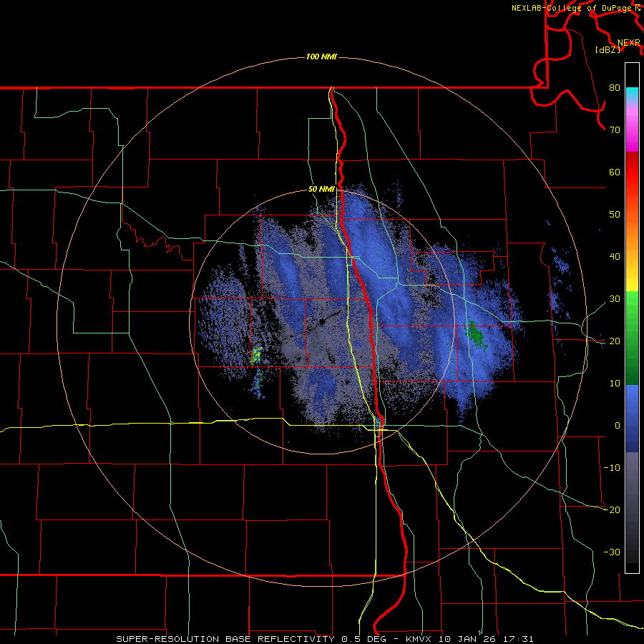
Task: Click the green reflectivity echo east of the radar
Action: (x=477, y=335)
